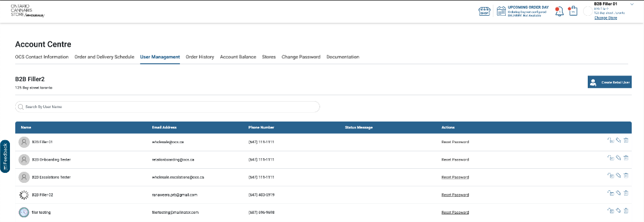Open the notifications bell

[559, 12]
